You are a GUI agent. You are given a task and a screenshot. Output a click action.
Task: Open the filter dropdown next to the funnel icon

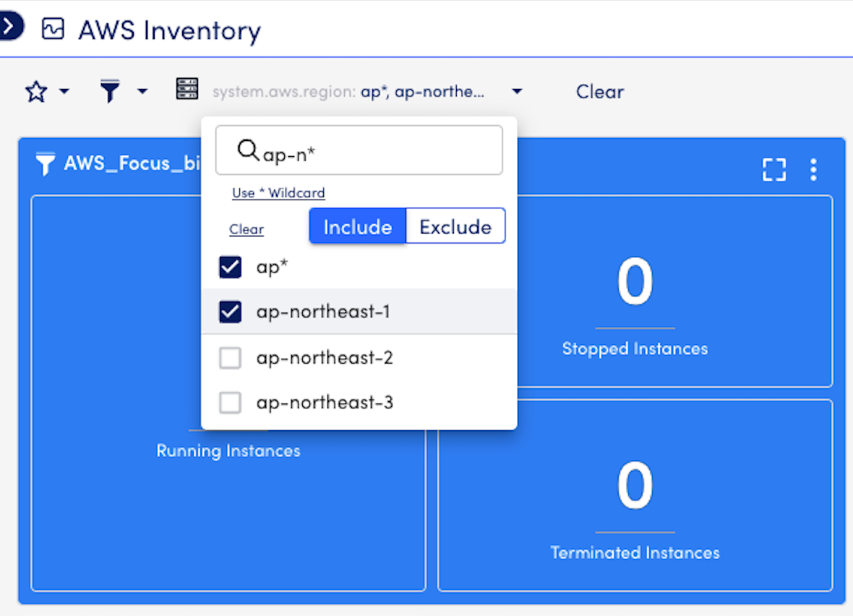(x=142, y=93)
